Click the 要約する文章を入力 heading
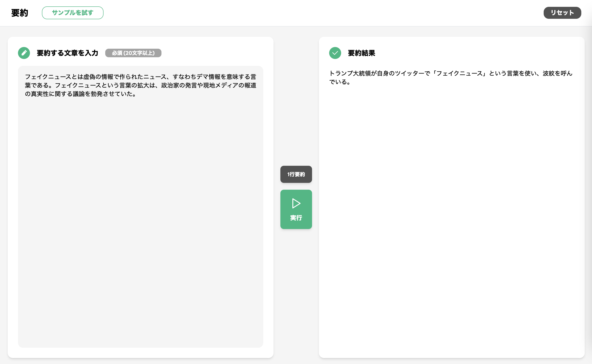 [68, 53]
